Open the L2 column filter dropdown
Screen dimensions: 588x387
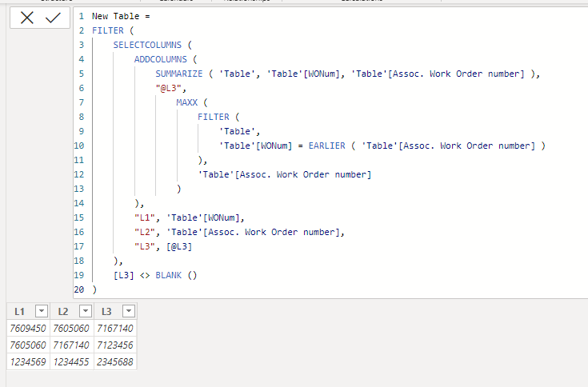coord(86,311)
